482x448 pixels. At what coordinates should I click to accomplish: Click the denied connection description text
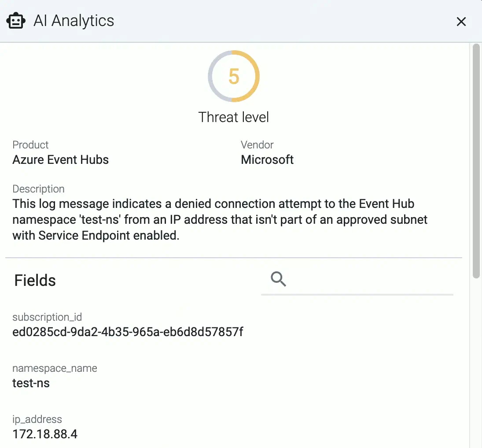tap(220, 220)
